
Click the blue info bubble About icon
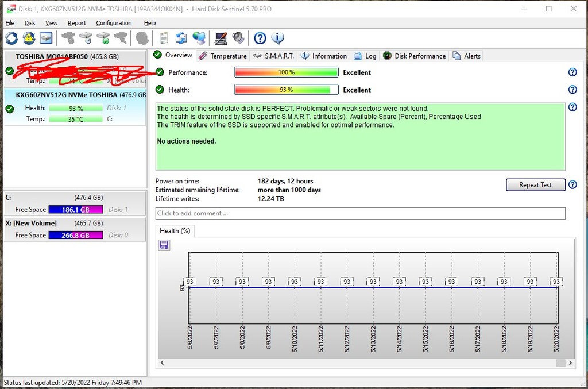277,38
